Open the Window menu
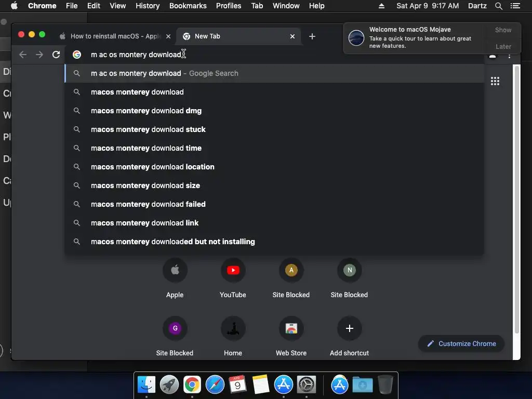532x399 pixels. [286, 6]
